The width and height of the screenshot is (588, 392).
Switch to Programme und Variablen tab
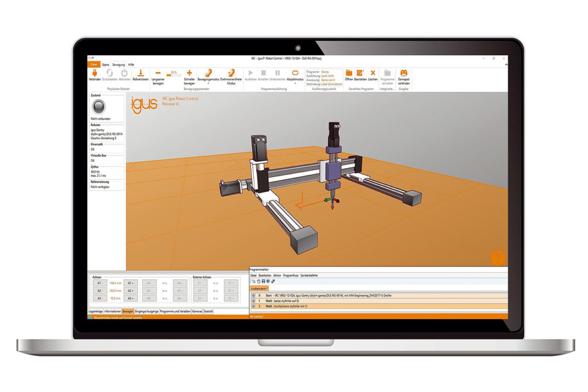(175, 312)
